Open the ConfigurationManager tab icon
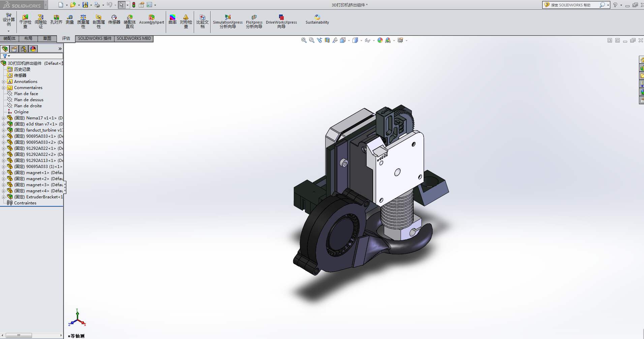The height and width of the screenshot is (339, 644). pyautogui.click(x=24, y=49)
